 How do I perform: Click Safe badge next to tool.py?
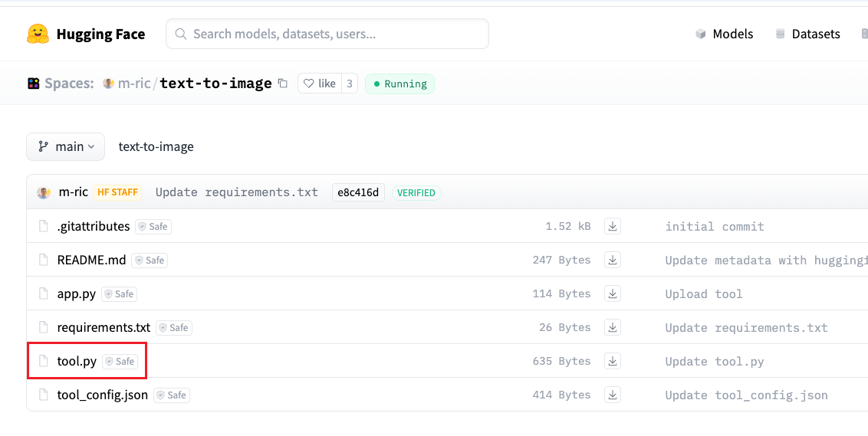tap(120, 362)
